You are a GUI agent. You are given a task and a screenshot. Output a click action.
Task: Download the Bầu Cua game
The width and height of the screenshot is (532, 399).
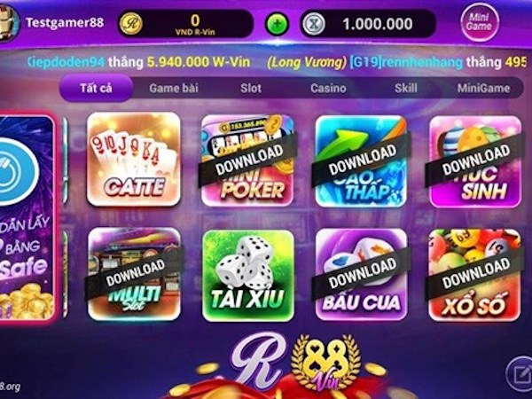tap(362, 274)
